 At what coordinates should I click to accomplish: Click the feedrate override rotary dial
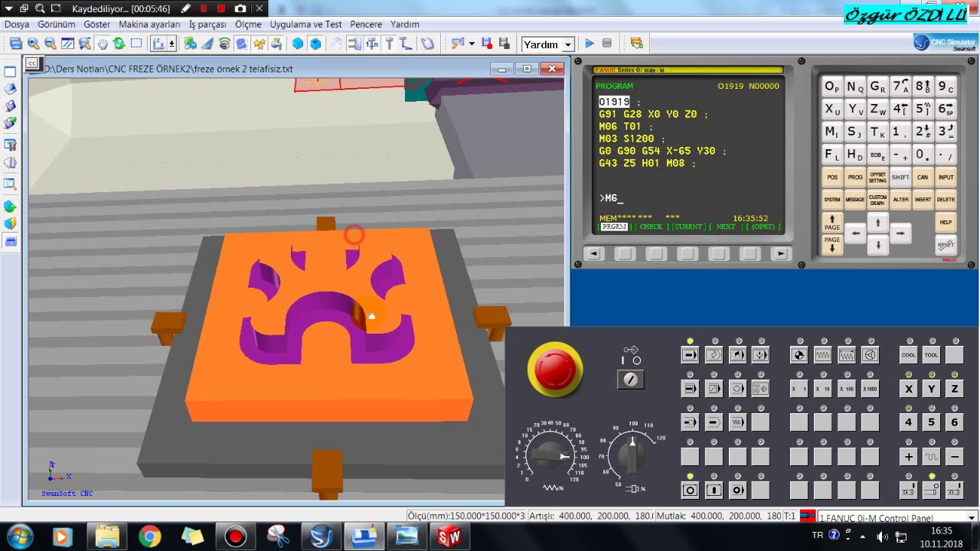(x=551, y=456)
